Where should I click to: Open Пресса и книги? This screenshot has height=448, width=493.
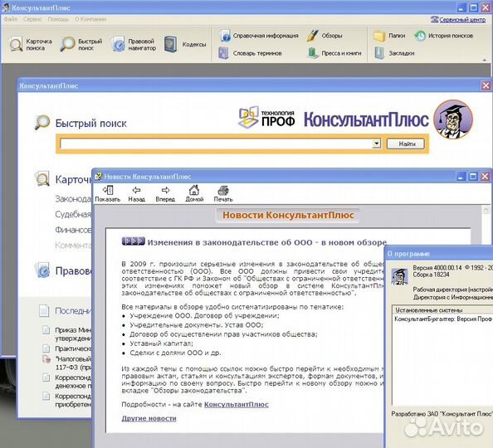point(334,53)
